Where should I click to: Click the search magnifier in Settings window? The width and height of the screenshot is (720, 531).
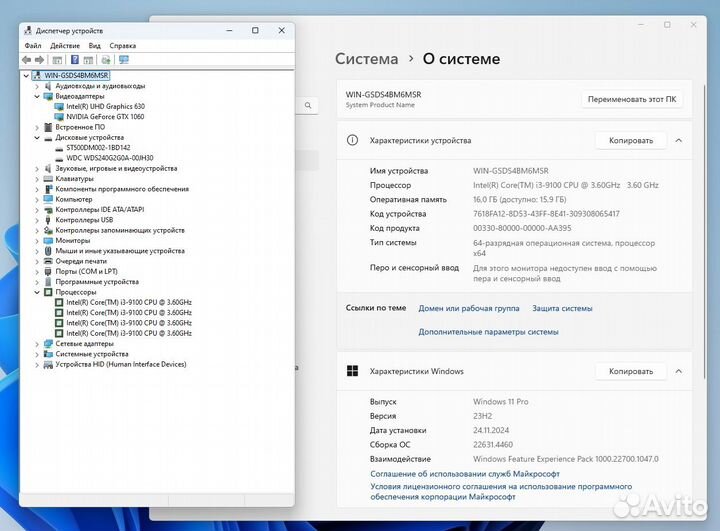308,106
